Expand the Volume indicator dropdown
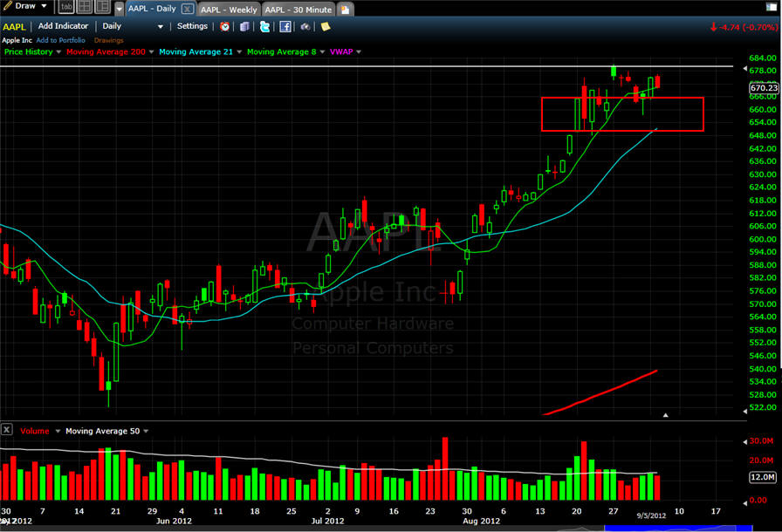 [x=58, y=432]
